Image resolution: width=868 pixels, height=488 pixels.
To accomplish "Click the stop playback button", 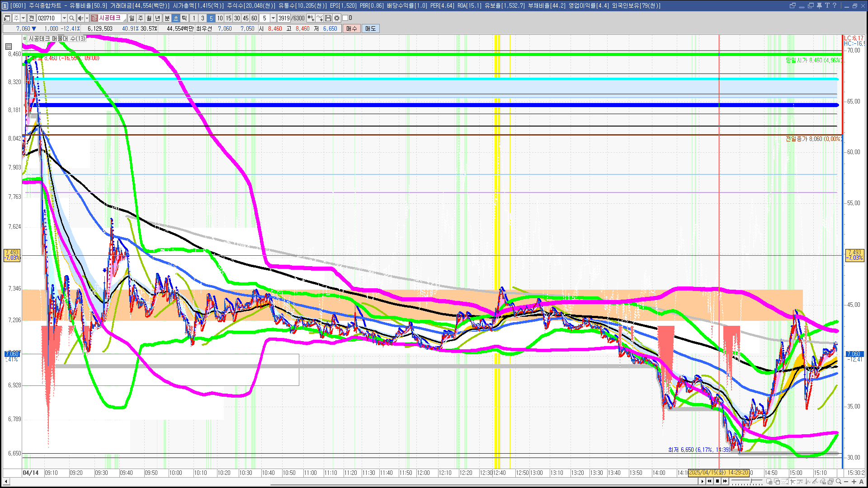I will coord(717,481).
